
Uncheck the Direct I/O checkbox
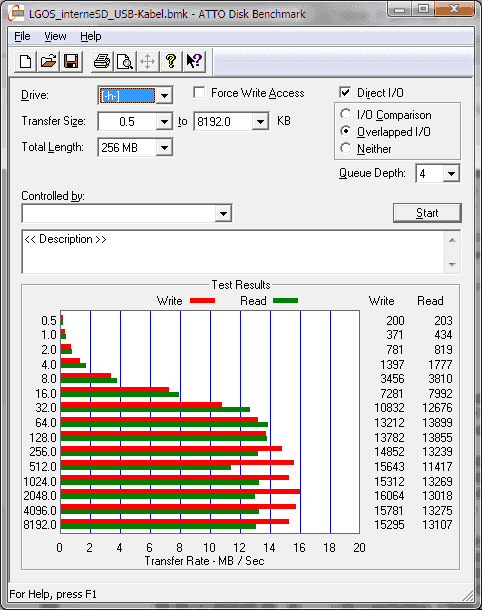[x=345, y=93]
